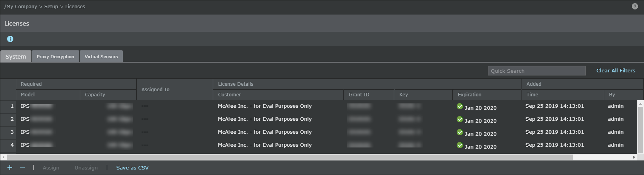Image resolution: width=644 pixels, height=175 pixels.
Task: Sort by Expiration column header
Action: pyautogui.click(x=487, y=94)
